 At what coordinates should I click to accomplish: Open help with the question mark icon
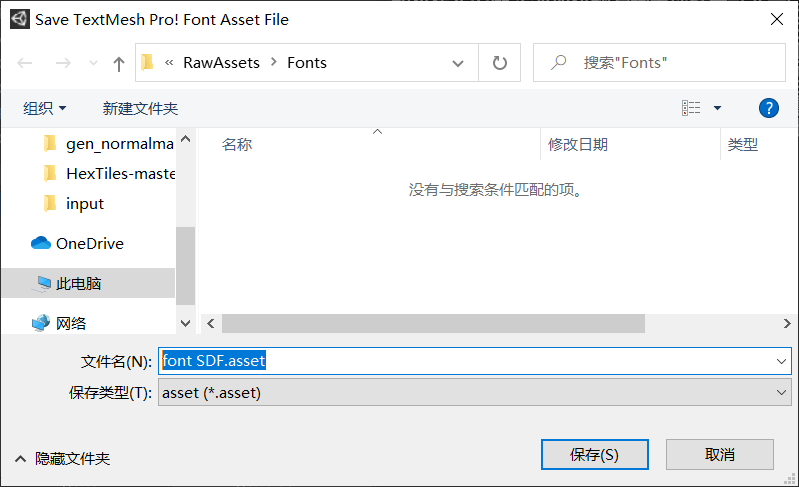tap(768, 108)
